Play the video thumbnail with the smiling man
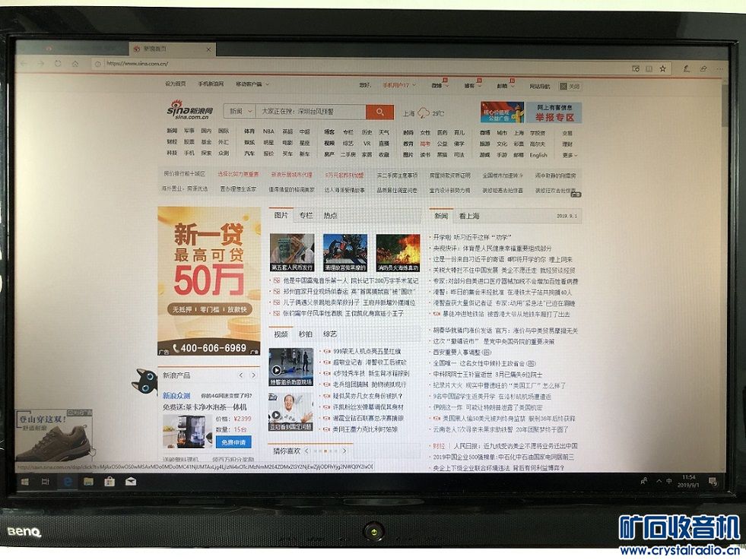This screenshot has height=560, width=746. (x=290, y=412)
